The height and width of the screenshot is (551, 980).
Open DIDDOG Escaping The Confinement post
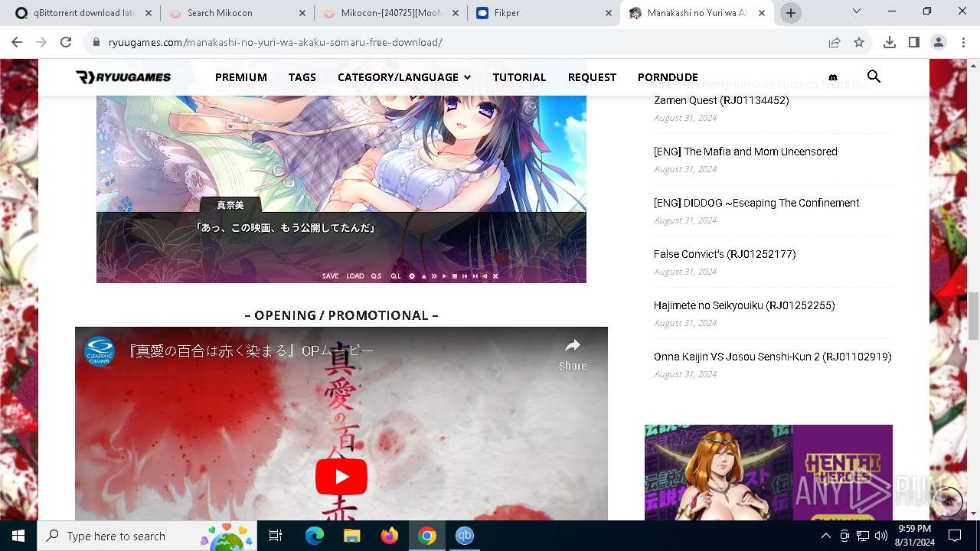(x=756, y=203)
